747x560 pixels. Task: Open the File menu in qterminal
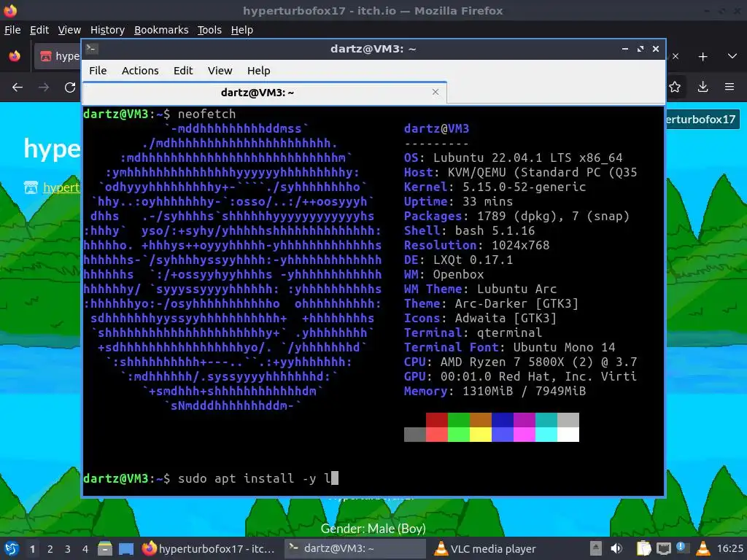98,71
